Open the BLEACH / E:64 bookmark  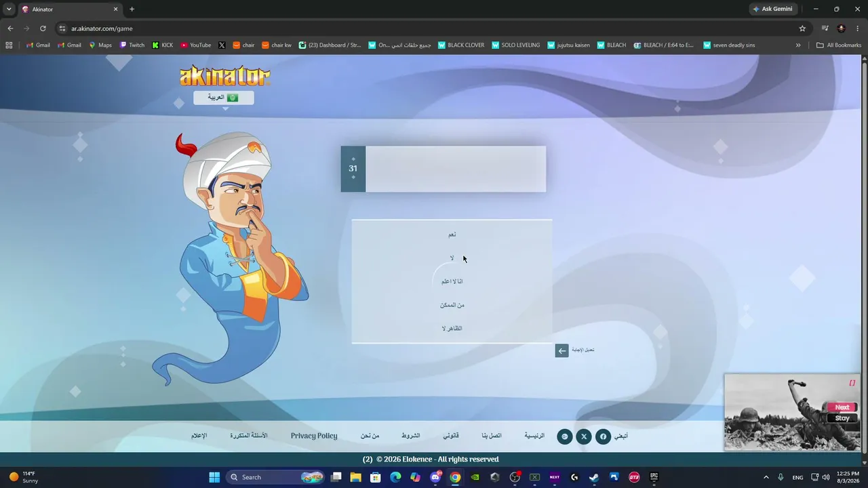[664, 45]
